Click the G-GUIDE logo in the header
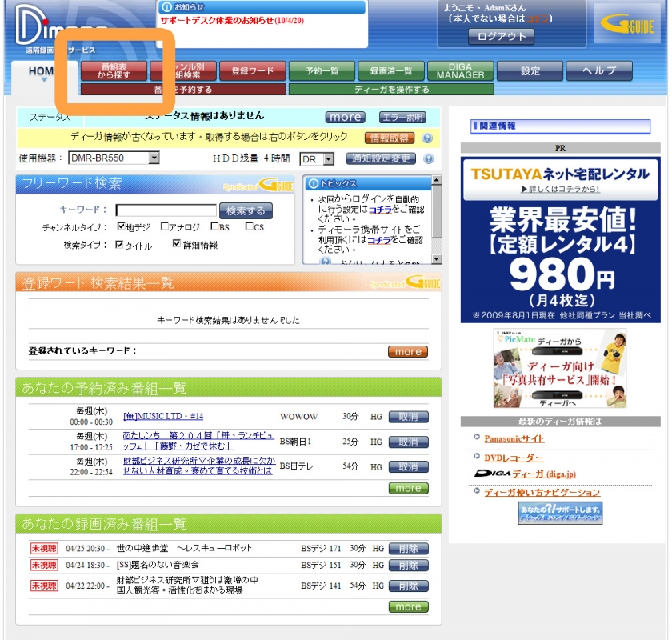Screen dimensions: 672x640 (x=626, y=26)
